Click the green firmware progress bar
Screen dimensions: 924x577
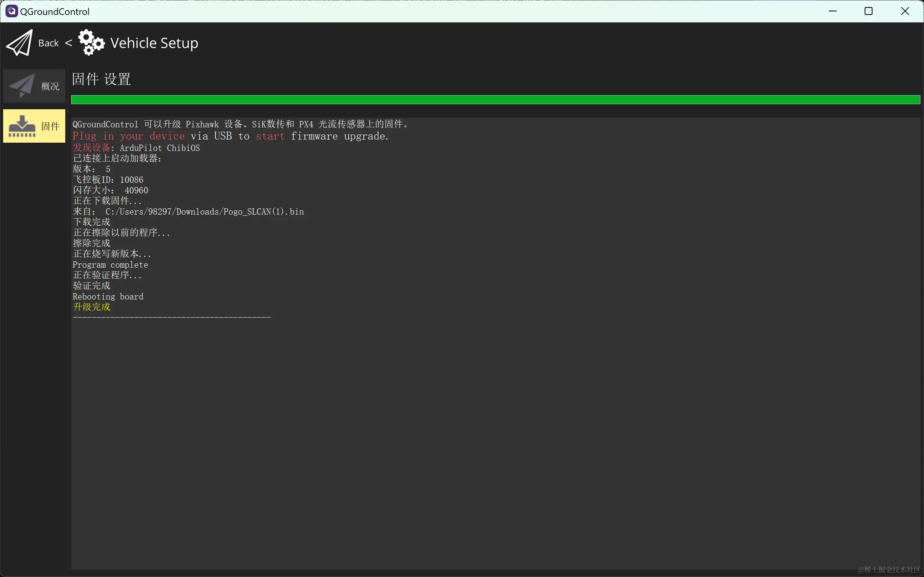(495, 100)
